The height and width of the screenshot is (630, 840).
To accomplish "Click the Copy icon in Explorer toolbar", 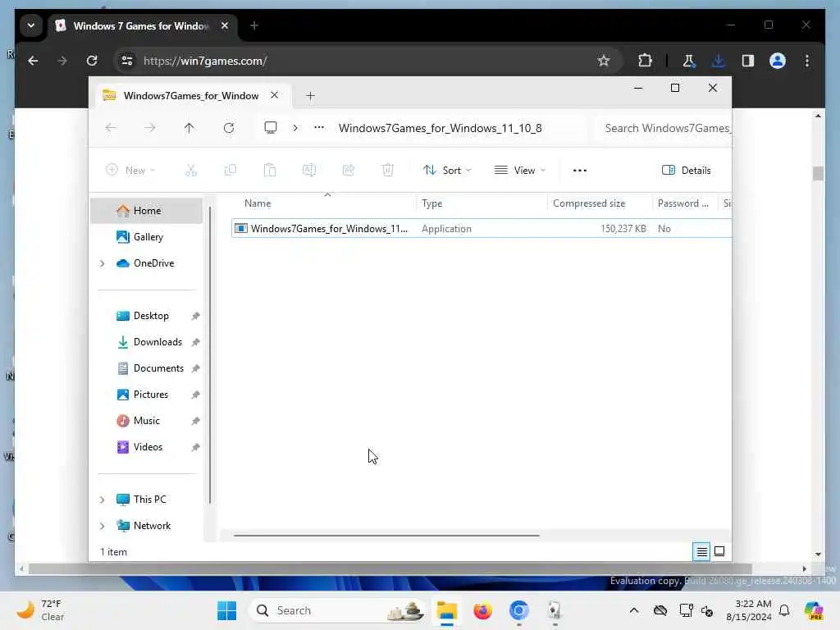I will [231, 171].
